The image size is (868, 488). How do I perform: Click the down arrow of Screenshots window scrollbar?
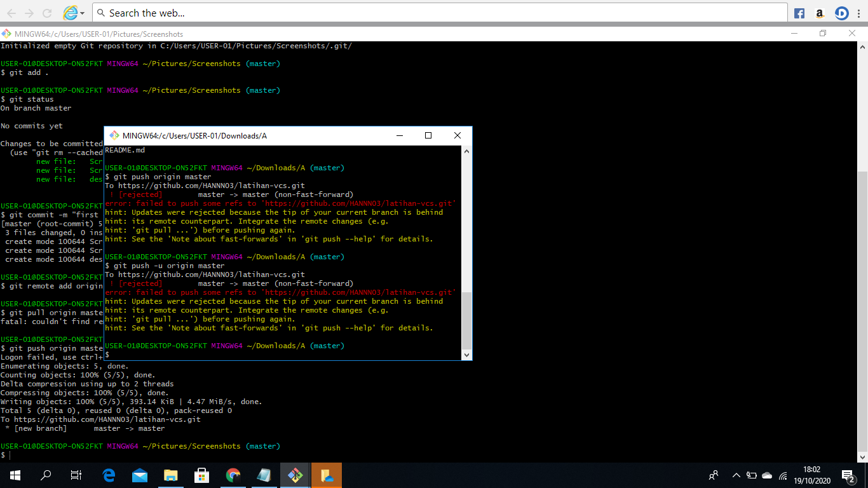(x=863, y=456)
